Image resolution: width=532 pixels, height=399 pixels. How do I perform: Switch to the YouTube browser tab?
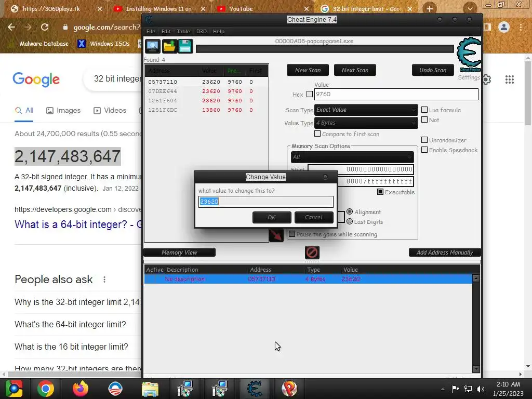click(263, 9)
